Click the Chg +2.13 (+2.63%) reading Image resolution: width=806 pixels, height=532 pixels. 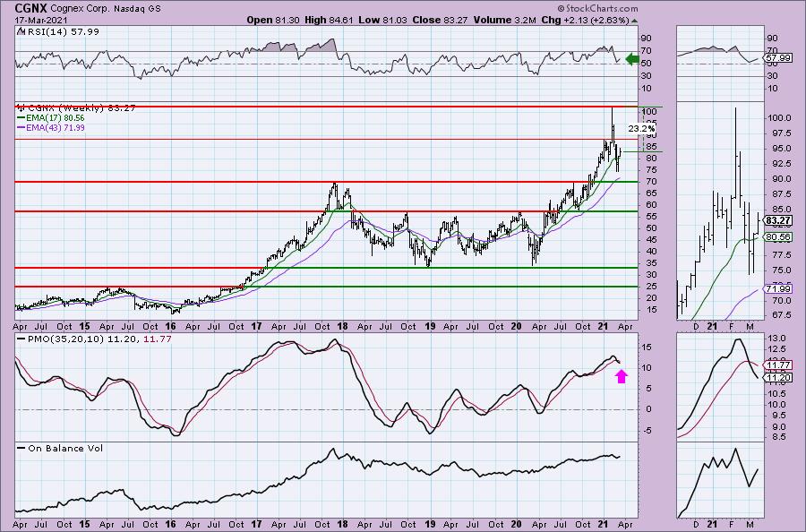585,20
